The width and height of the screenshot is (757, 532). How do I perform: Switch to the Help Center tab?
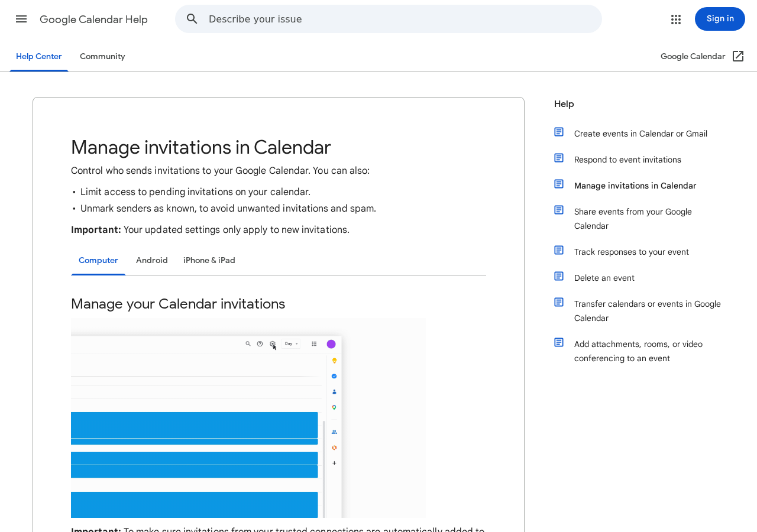click(x=39, y=57)
